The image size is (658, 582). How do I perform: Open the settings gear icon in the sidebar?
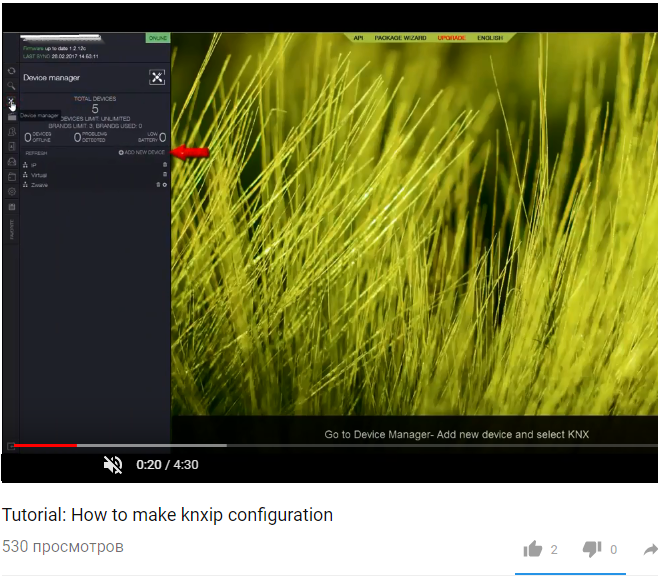[11, 191]
